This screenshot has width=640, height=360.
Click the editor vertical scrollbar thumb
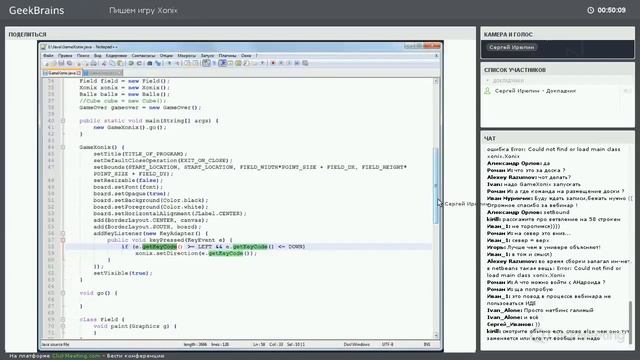tap(436, 186)
